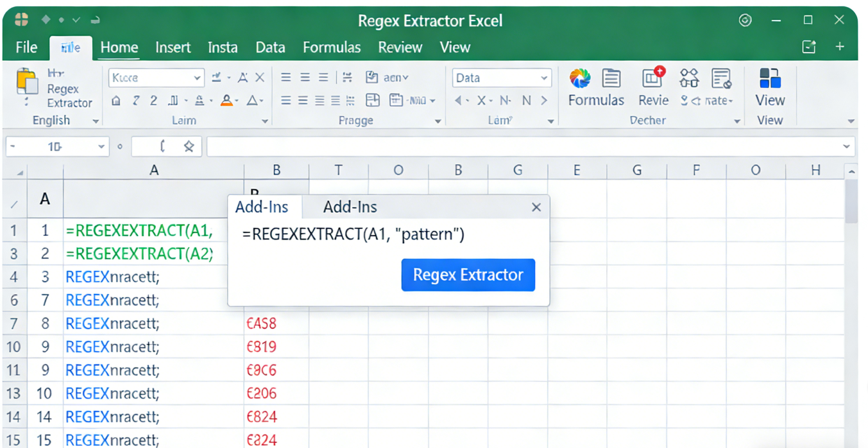
Task: Click the Paste clipboard icon
Action: [27, 82]
